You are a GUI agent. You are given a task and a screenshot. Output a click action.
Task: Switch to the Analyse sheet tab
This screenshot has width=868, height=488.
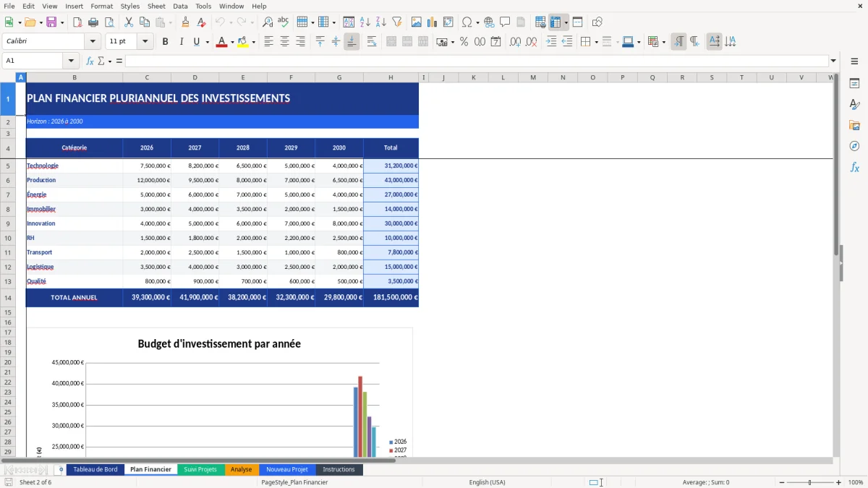(x=241, y=468)
